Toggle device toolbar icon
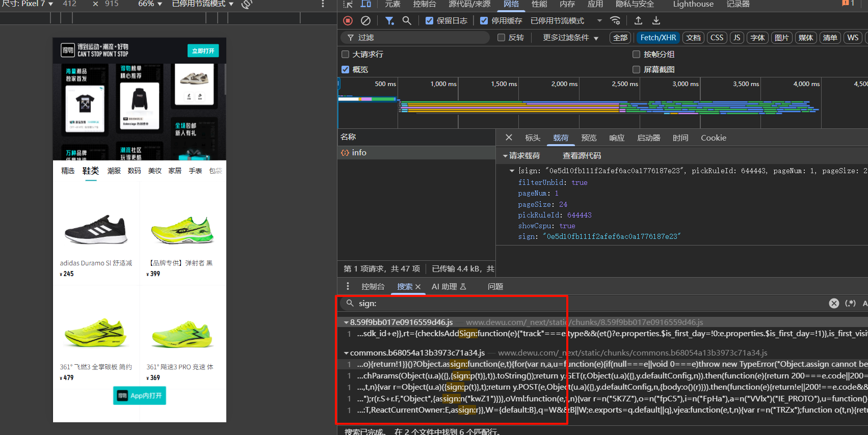The image size is (868, 435). (x=366, y=4)
